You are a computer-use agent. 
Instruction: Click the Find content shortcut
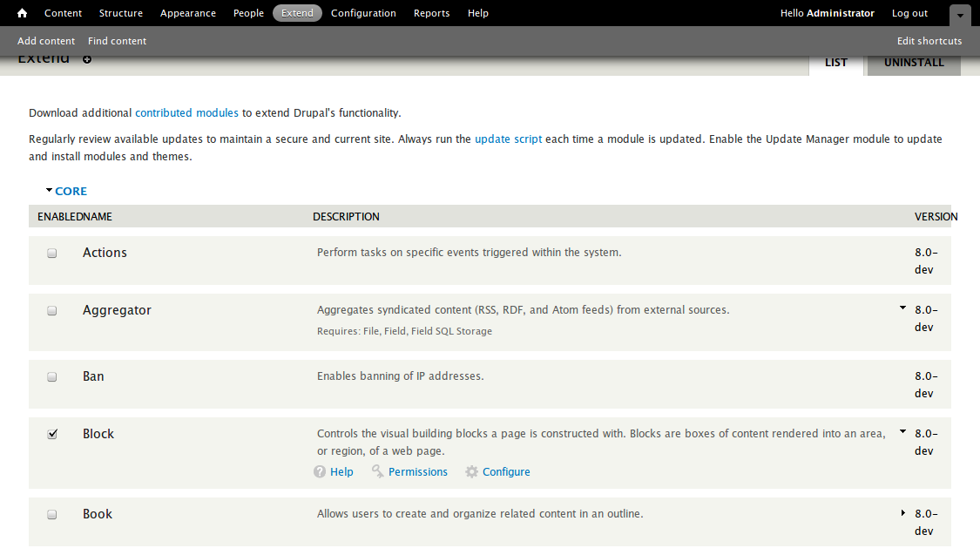point(117,41)
